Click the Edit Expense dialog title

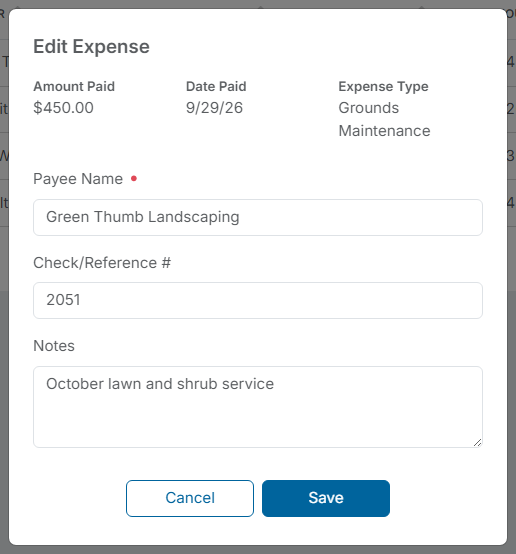tap(92, 47)
